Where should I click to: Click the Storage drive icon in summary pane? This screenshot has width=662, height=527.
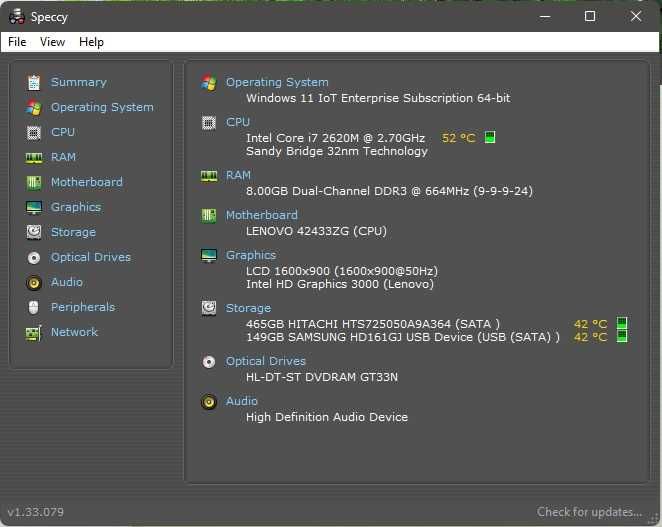tap(209, 308)
